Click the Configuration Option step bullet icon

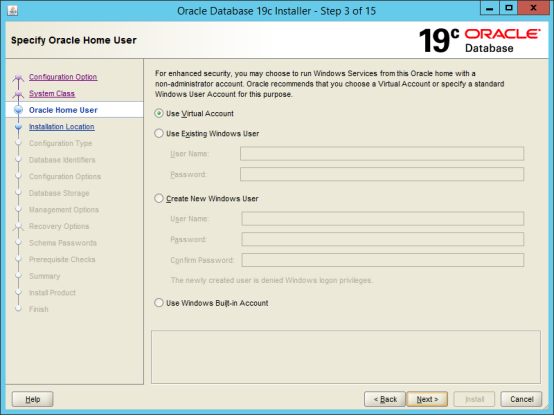[18, 77]
